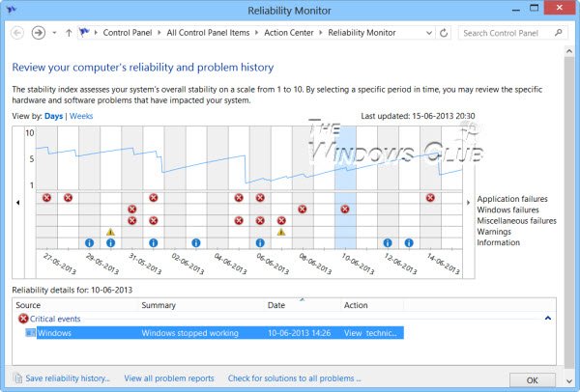Refresh the Reliability Monitor address bar
This screenshot has height=392, width=580.
(444, 33)
